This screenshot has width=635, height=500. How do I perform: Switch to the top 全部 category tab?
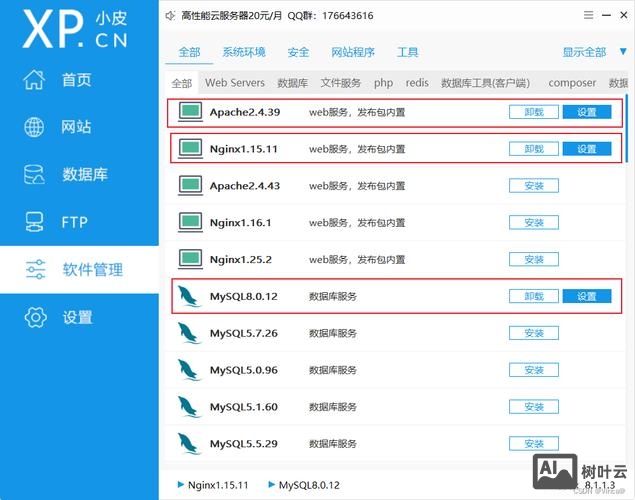pyautogui.click(x=189, y=52)
